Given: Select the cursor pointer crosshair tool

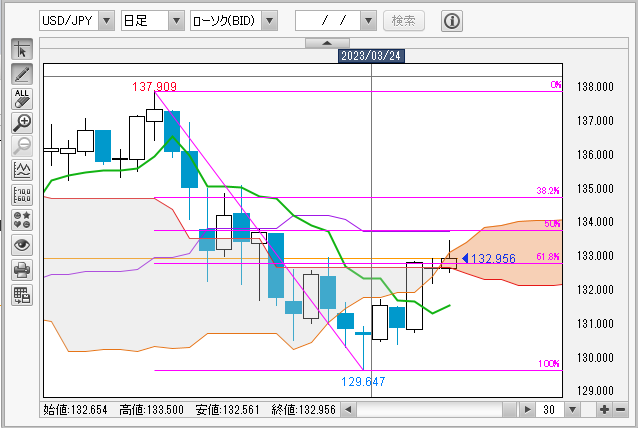Looking at the screenshot, I should pos(22,49).
